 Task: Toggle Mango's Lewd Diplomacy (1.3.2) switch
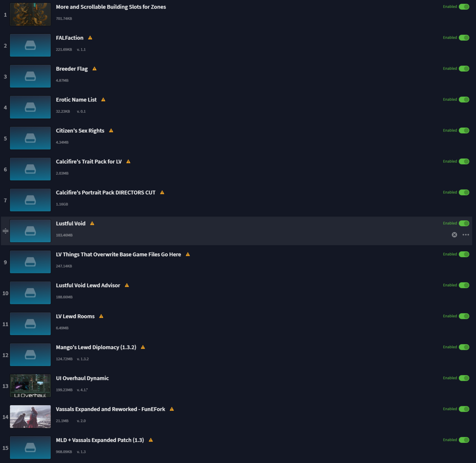coord(464,347)
